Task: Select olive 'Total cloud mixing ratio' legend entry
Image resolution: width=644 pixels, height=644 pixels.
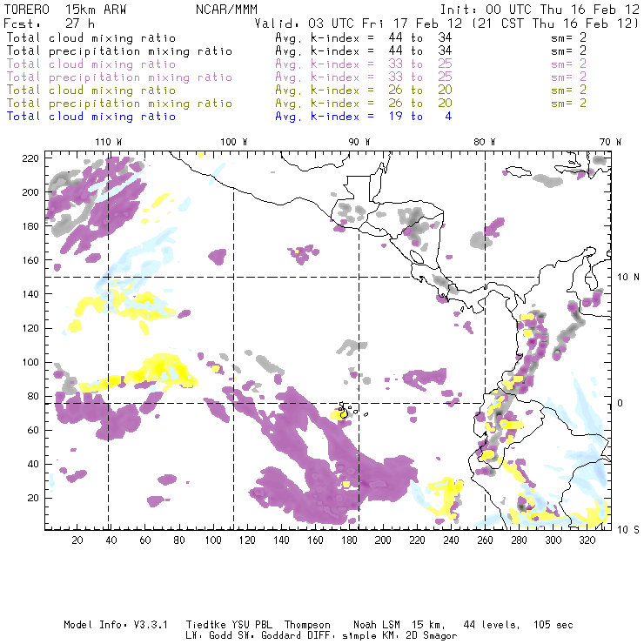Action: (91, 91)
